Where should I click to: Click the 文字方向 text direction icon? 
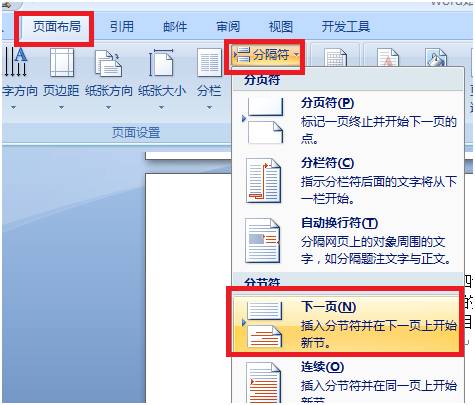pyautogui.click(x=16, y=62)
